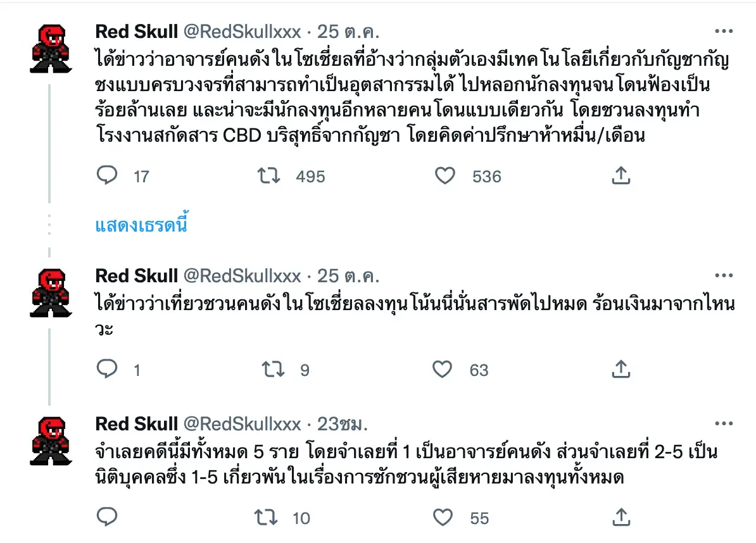
Task: Share the third tweet via share icon
Action: (x=621, y=517)
